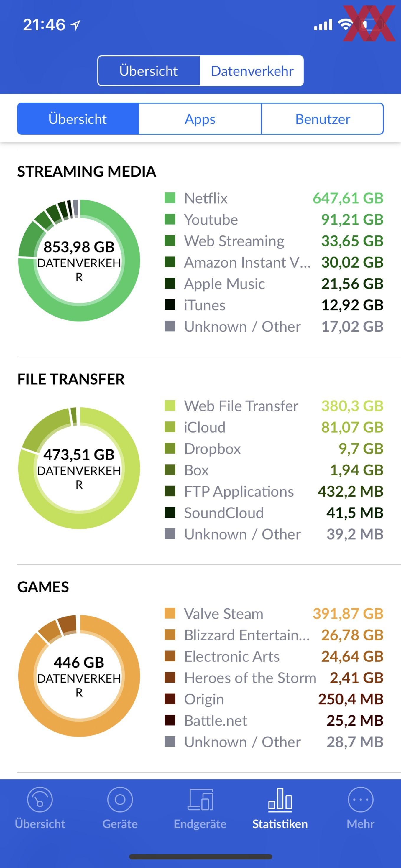This screenshot has width=401, height=868.
Task: Tap the Streaming Media donut chart
Action: coord(79,260)
